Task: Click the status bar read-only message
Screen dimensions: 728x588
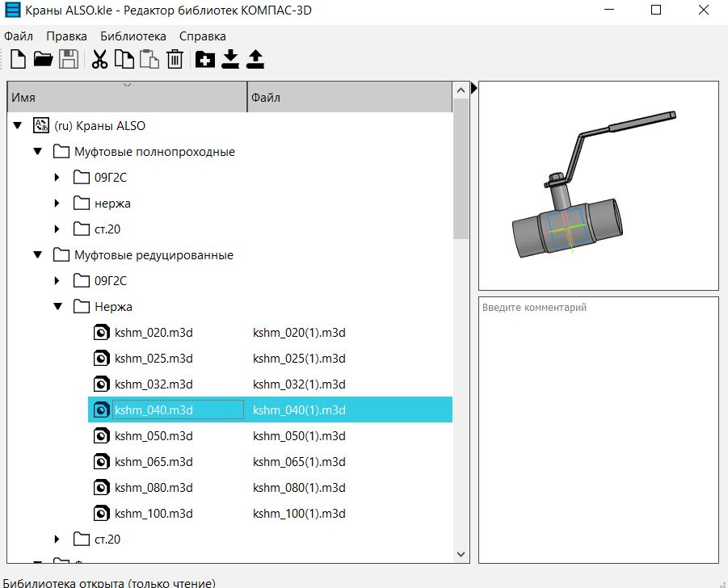Action: [x=109, y=583]
